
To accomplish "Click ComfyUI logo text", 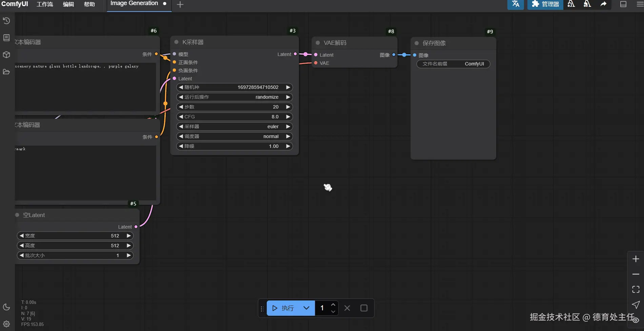I will click(15, 4).
